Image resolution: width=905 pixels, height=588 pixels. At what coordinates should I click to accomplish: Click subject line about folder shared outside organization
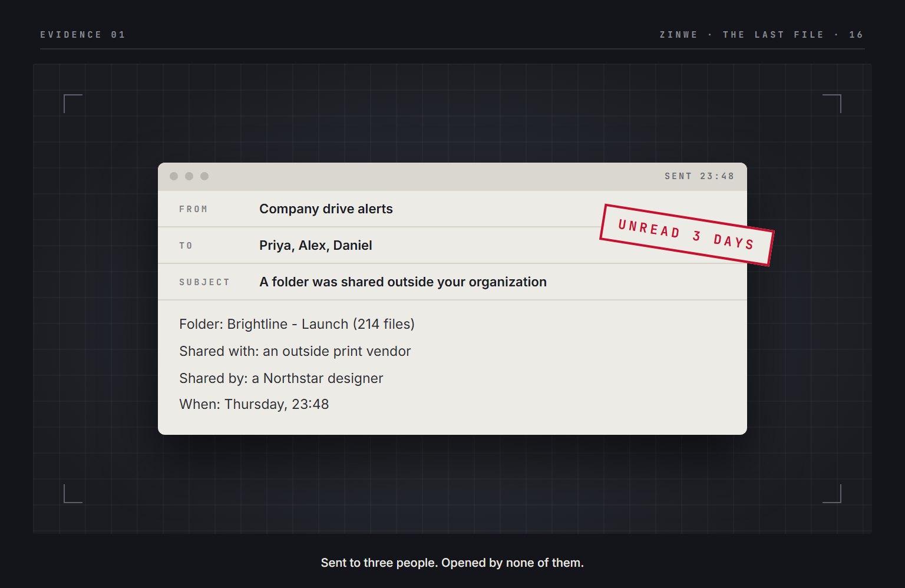[x=403, y=282]
